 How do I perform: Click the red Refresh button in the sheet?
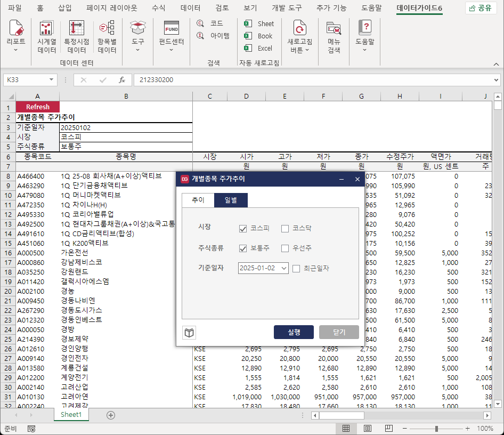point(37,107)
